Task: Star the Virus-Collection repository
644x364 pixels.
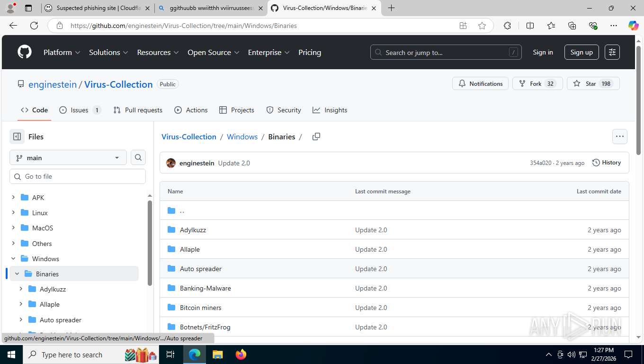Action: 593,83
